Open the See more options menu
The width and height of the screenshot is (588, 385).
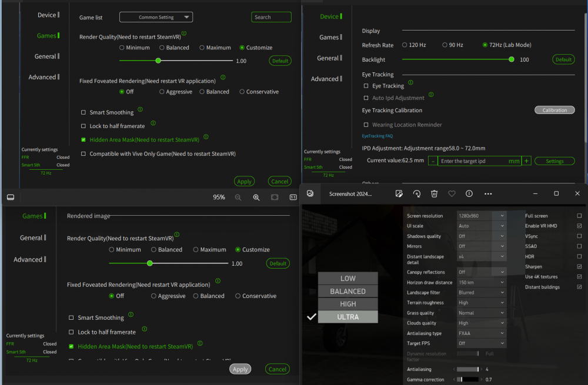pos(487,193)
